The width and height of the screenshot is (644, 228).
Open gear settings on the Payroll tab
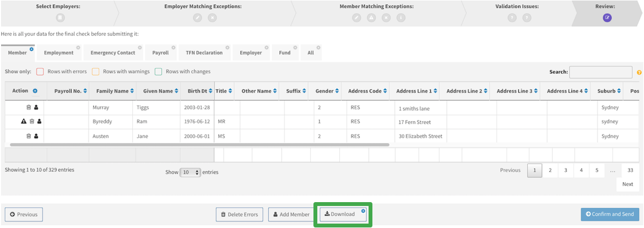tap(174, 47)
